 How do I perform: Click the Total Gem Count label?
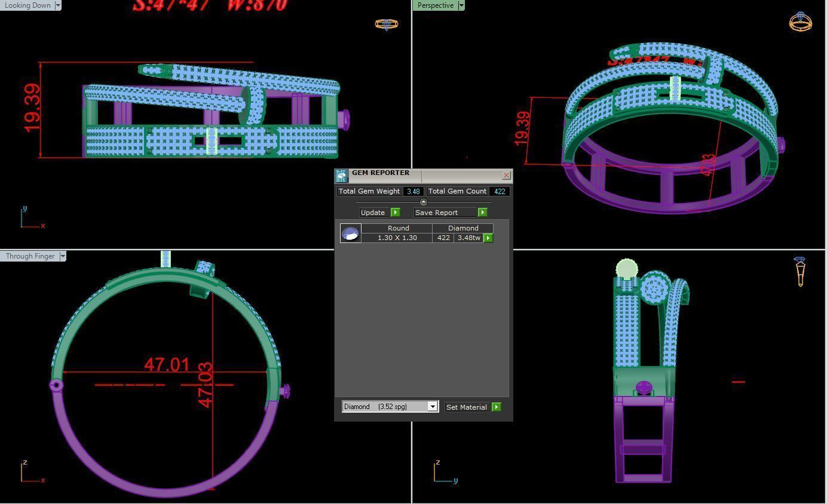(x=457, y=191)
